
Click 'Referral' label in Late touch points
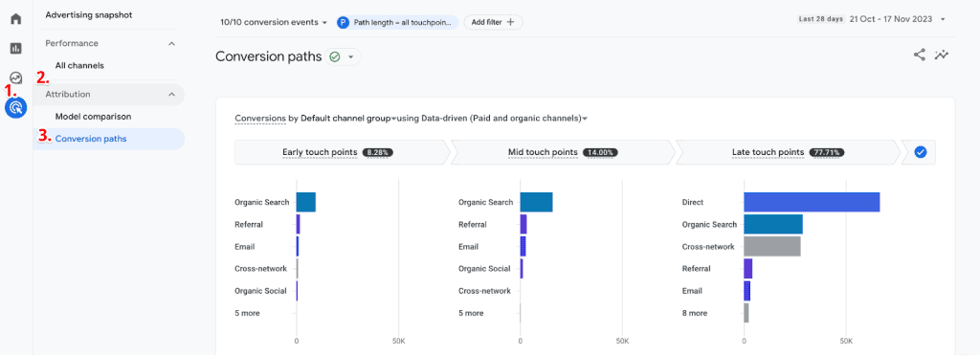(x=697, y=269)
